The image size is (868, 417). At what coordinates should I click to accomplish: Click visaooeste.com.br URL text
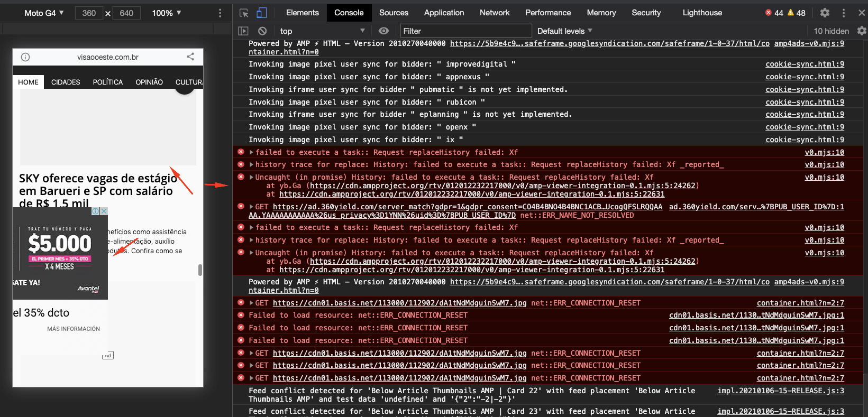tap(108, 57)
